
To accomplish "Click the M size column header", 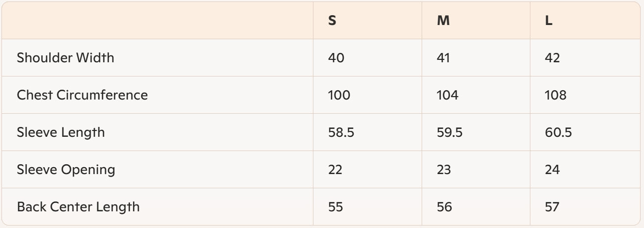I will coord(443,22).
